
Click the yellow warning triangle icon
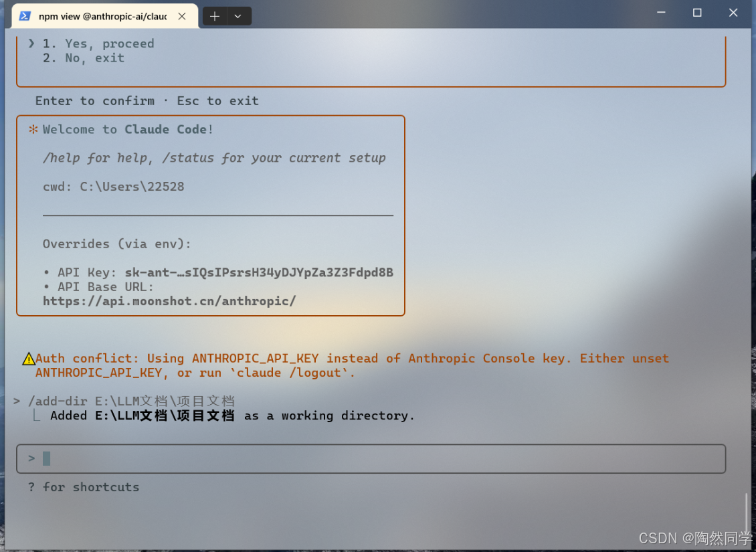(x=29, y=359)
